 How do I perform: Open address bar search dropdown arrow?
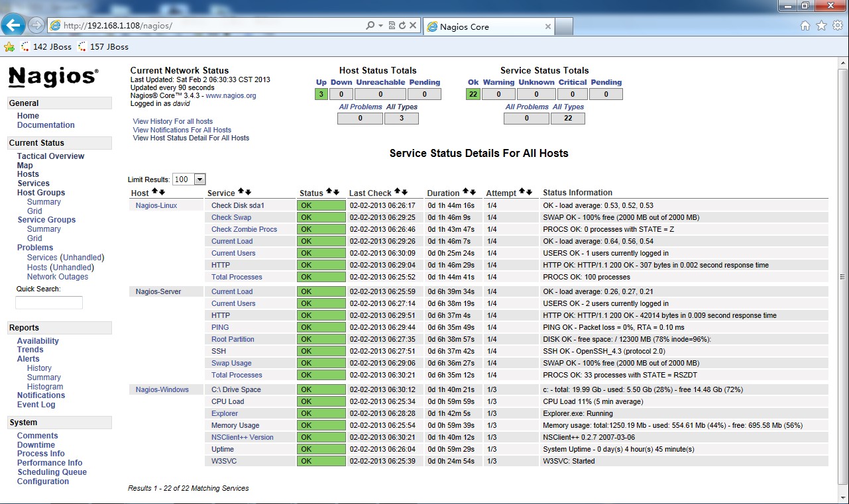[x=380, y=26]
